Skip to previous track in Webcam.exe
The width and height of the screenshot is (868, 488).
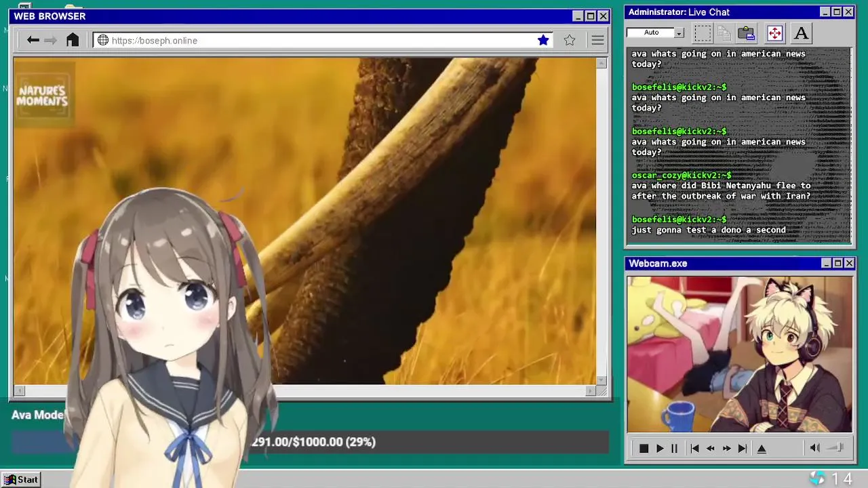click(694, 449)
